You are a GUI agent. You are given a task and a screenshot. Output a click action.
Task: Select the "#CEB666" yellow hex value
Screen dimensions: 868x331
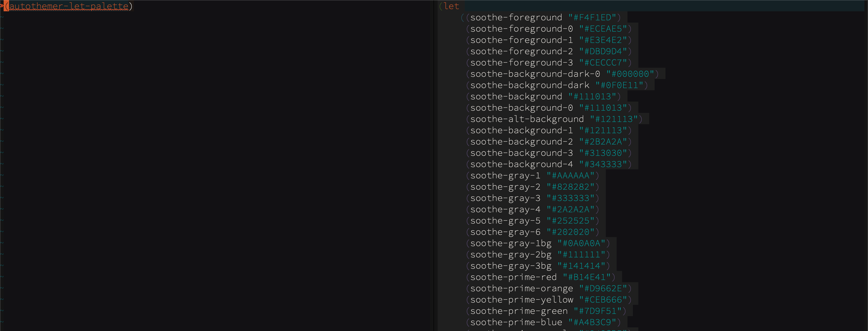coord(603,300)
